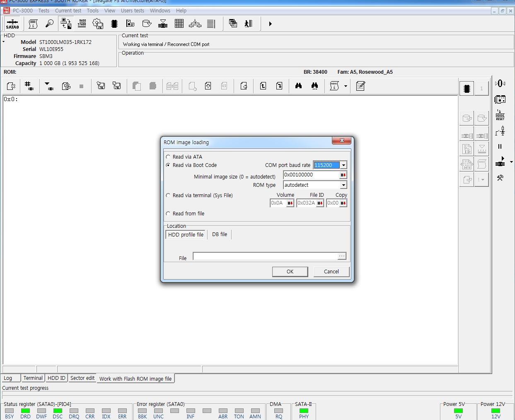Click the first binoculars find icon
This screenshot has width=515, height=420.
pos(298,86)
